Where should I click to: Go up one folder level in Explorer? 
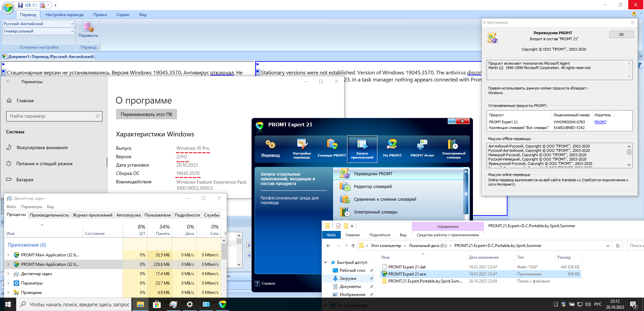[353, 246]
